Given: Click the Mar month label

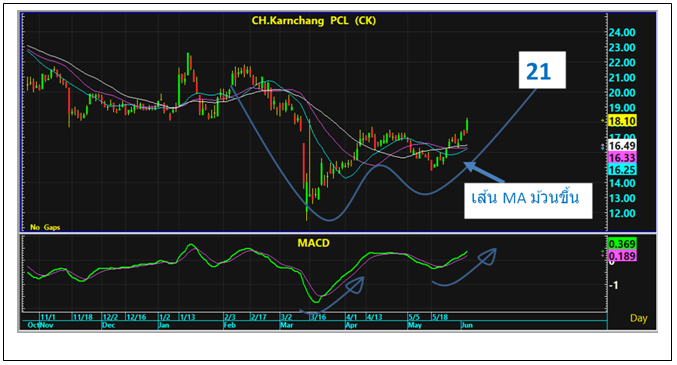Looking at the screenshot, I should point(287,325).
